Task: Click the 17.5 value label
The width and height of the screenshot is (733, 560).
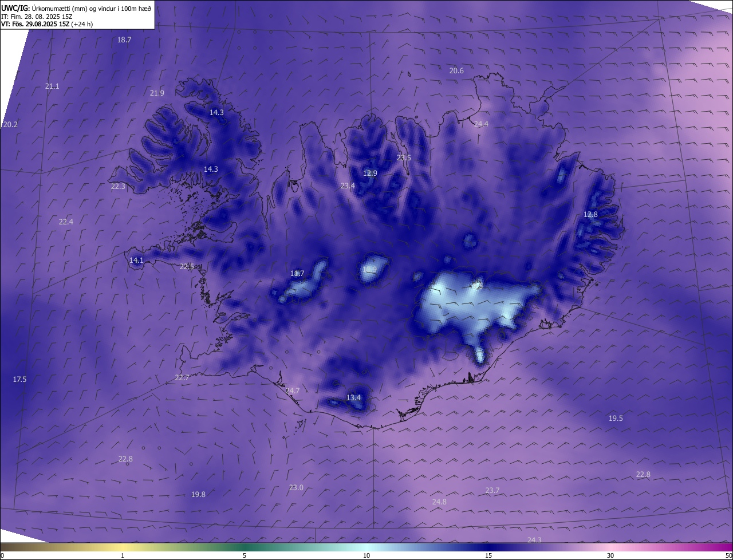Action: coord(19,379)
